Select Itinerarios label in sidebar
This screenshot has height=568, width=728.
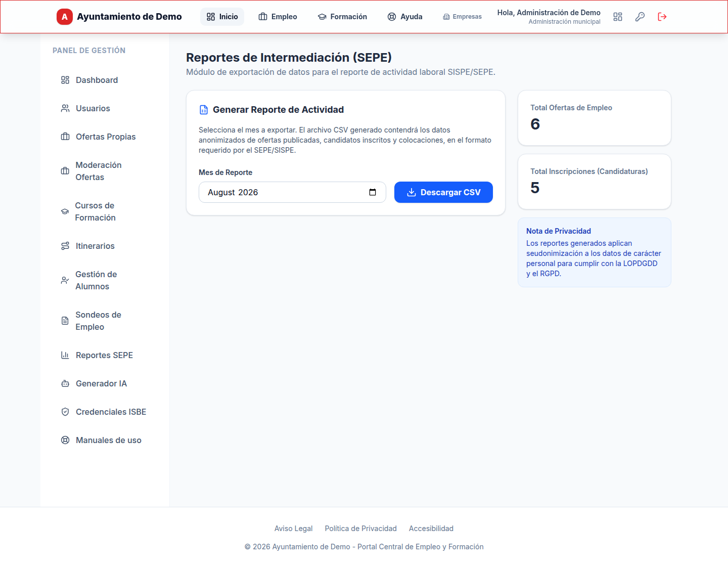coord(95,246)
